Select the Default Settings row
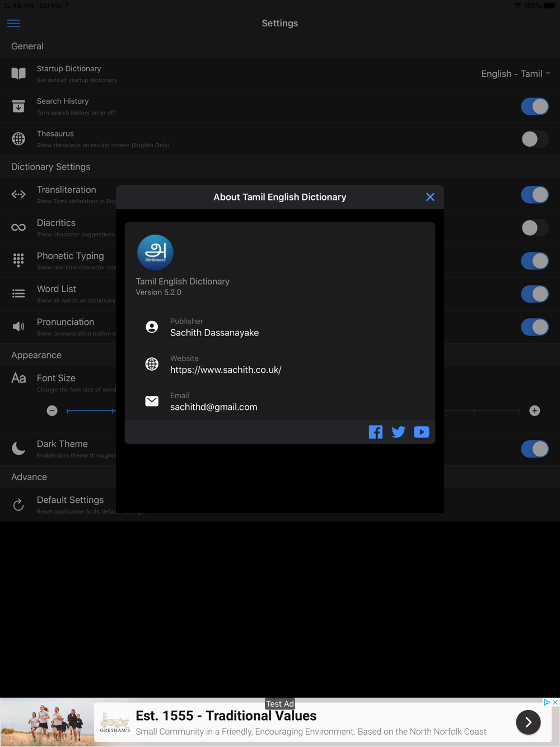This screenshot has width=560, height=747. point(280,505)
